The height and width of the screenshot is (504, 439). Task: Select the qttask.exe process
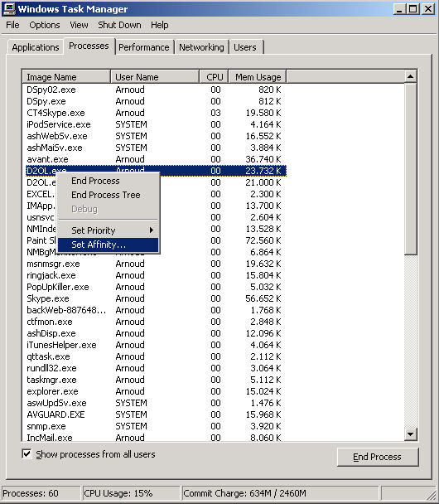(154, 356)
